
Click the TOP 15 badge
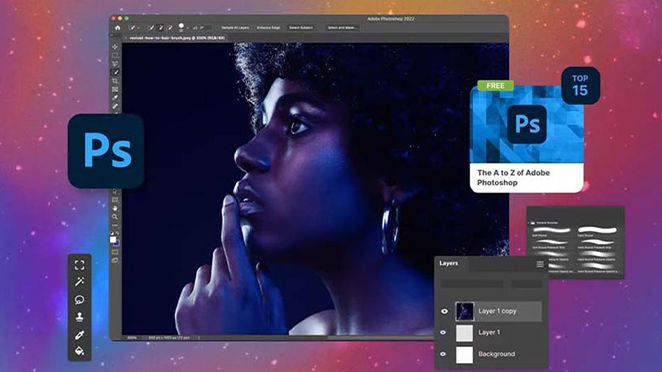581,85
